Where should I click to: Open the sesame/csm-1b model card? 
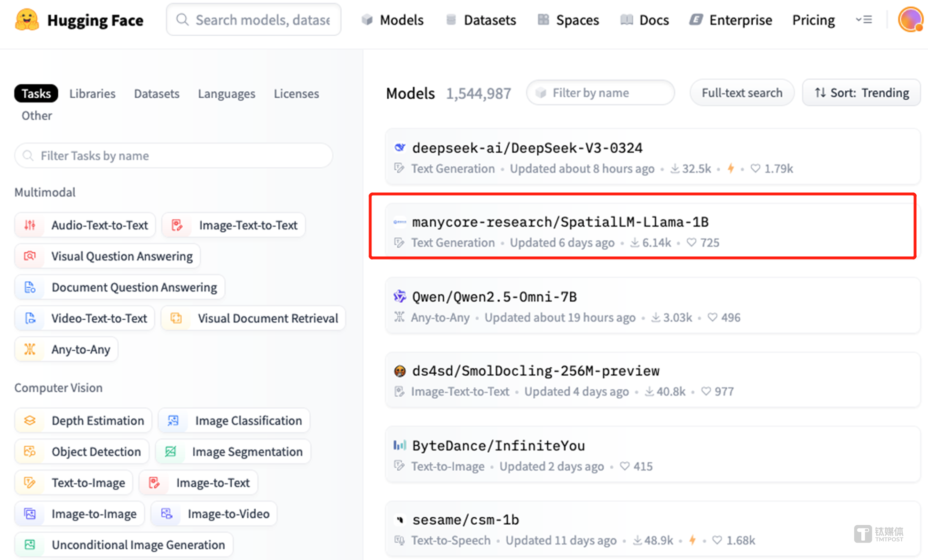click(x=465, y=520)
